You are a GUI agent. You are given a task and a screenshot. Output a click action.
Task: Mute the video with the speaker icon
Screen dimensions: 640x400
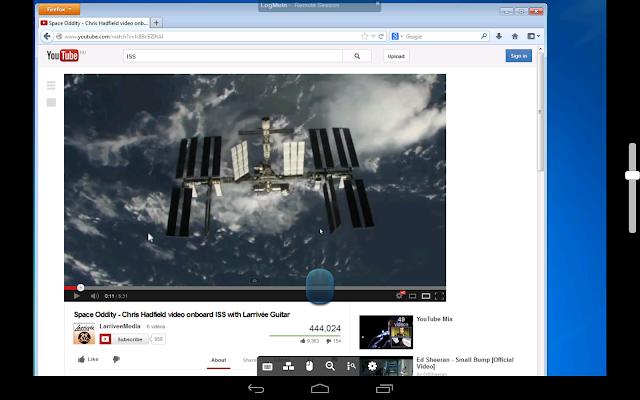click(x=95, y=296)
